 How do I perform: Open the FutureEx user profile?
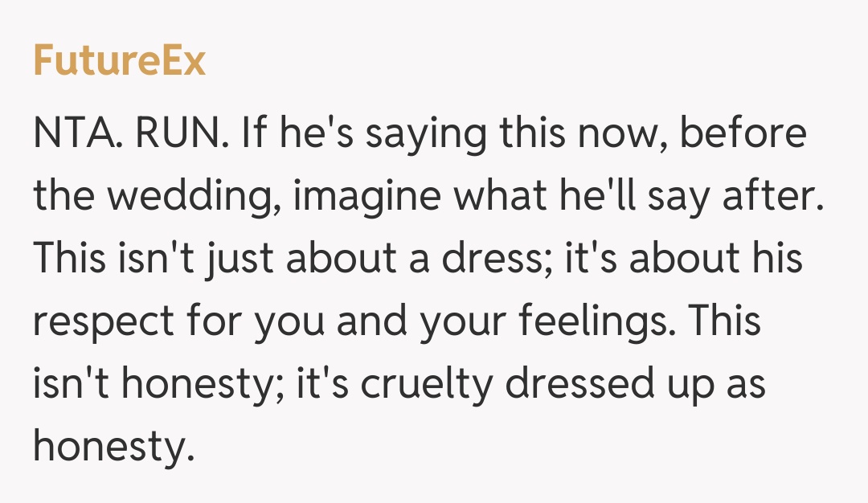click(119, 61)
